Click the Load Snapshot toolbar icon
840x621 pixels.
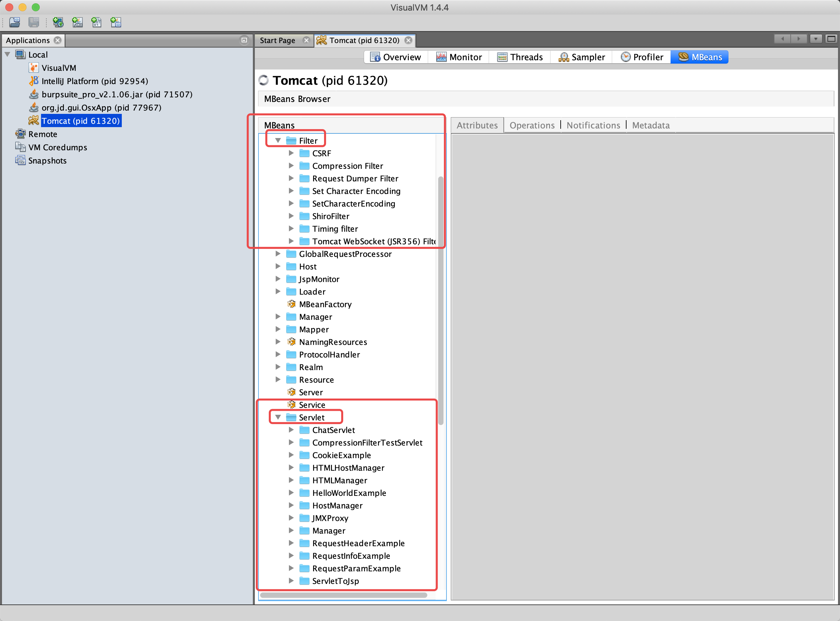click(15, 23)
